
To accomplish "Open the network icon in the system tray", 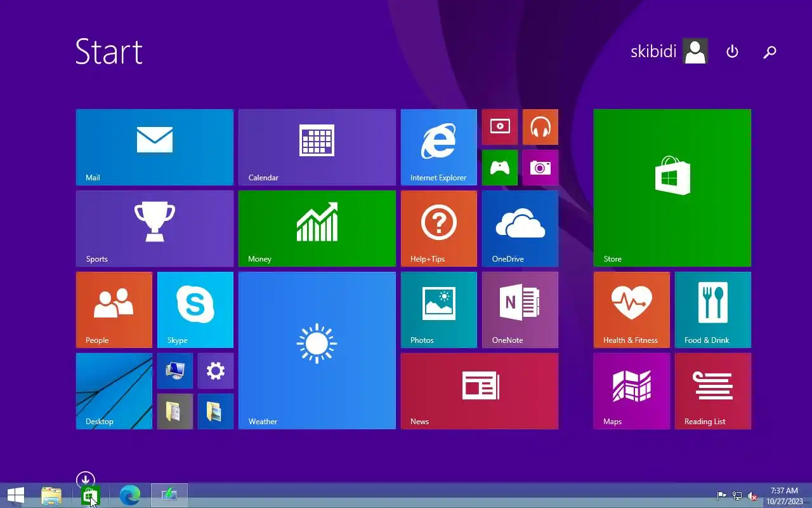I will [x=737, y=496].
